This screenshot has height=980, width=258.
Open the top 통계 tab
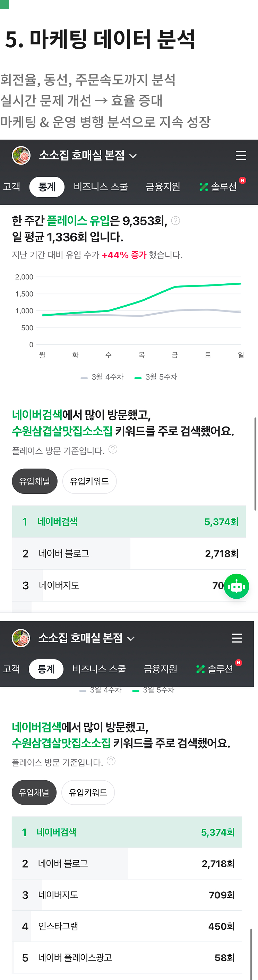47,187
